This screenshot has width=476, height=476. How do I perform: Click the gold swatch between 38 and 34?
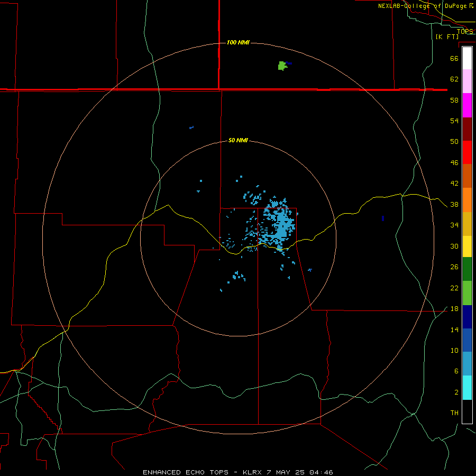pyautogui.click(x=467, y=224)
